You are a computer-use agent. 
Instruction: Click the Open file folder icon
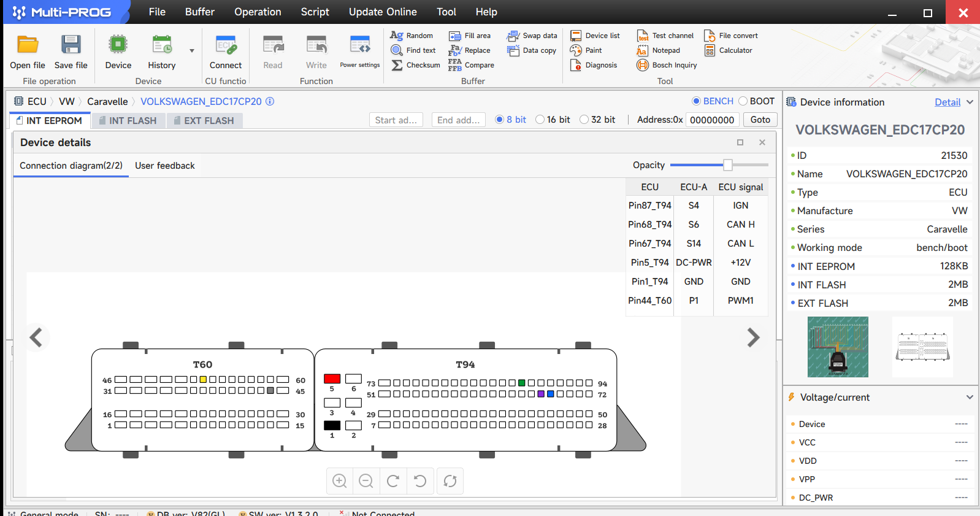click(x=28, y=45)
